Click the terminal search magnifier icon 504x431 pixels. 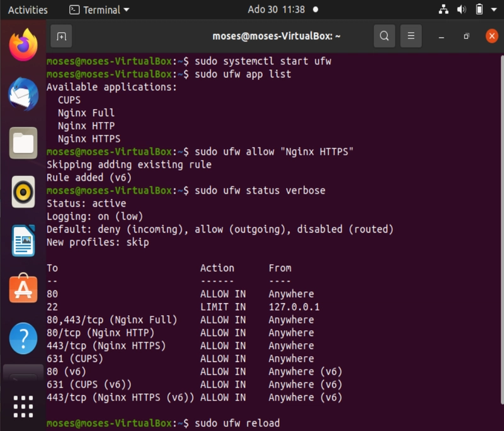coord(384,36)
